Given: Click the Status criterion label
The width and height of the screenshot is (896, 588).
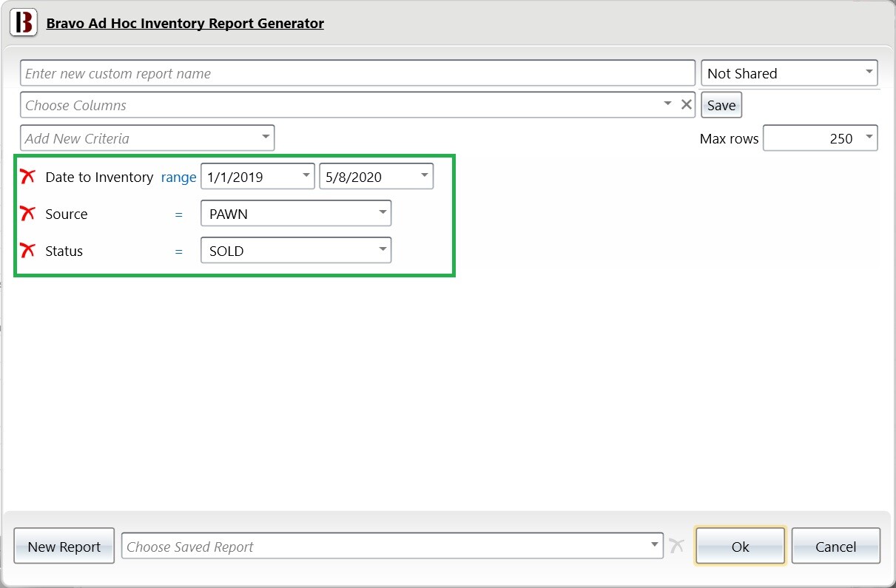Looking at the screenshot, I should click(64, 251).
